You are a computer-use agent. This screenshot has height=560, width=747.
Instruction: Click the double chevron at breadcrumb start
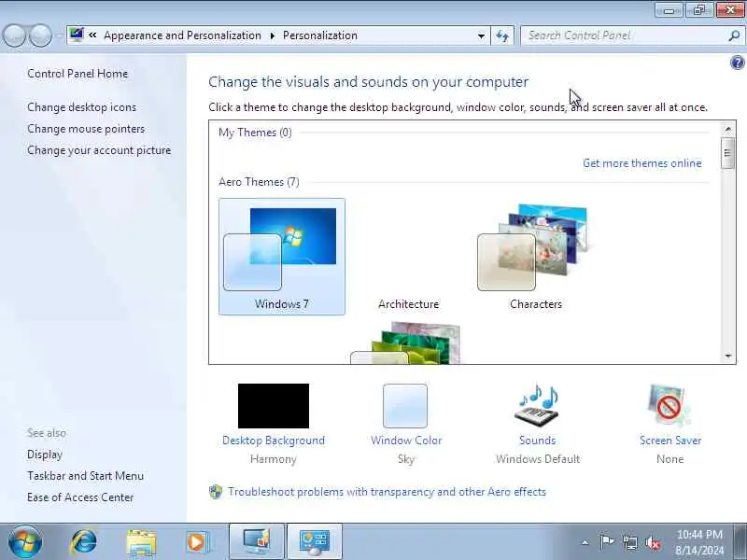point(92,35)
